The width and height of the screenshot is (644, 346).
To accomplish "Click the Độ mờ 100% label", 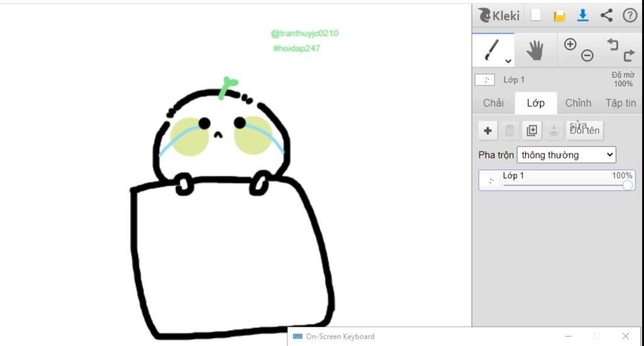I will [623, 79].
